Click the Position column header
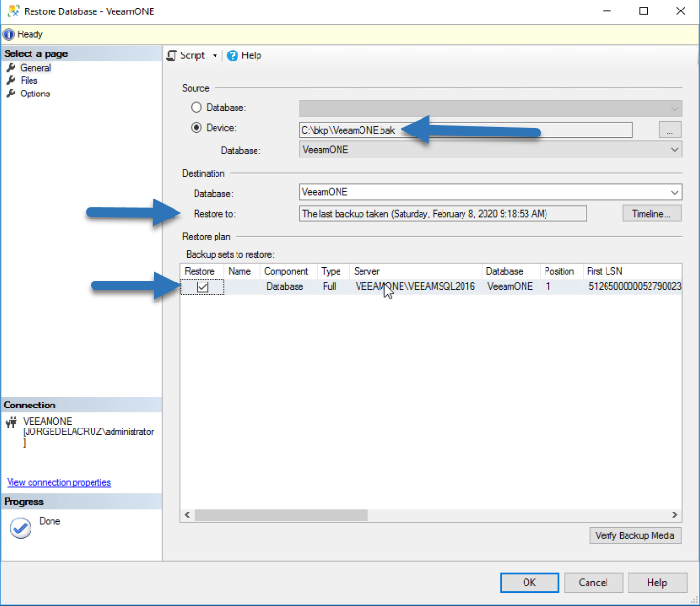 [x=562, y=272]
